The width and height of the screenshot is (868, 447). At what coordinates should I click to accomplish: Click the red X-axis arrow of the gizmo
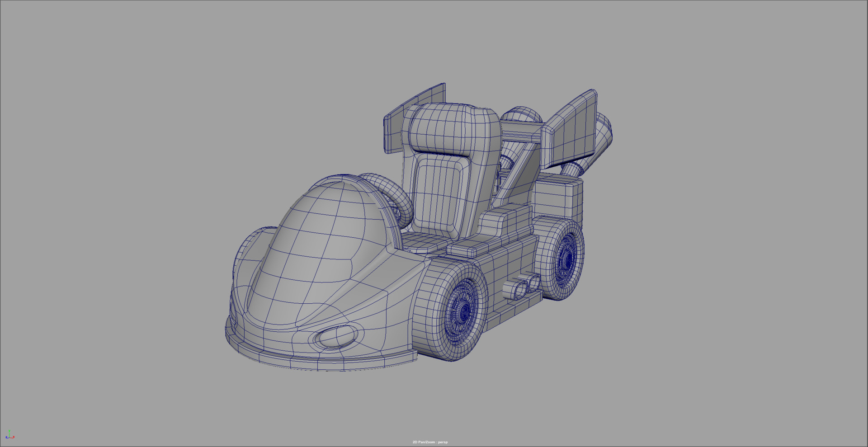coord(14,437)
